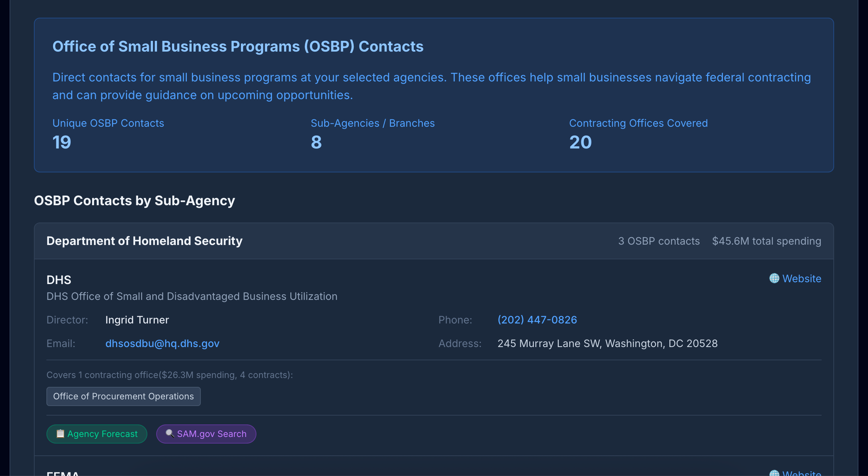
Task: Click the $45.6M total spending figure
Action: pyautogui.click(x=766, y=241)
